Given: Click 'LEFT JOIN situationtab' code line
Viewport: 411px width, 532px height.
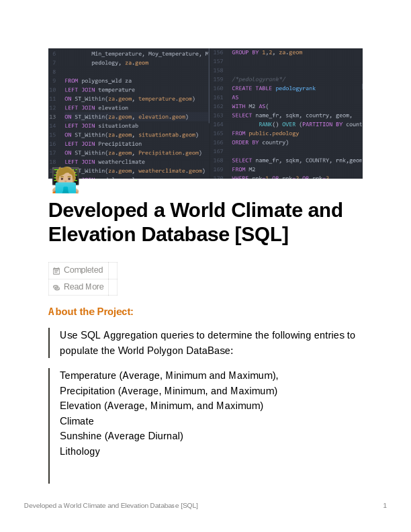Looking at the screenshot, I should coord(101,126).
